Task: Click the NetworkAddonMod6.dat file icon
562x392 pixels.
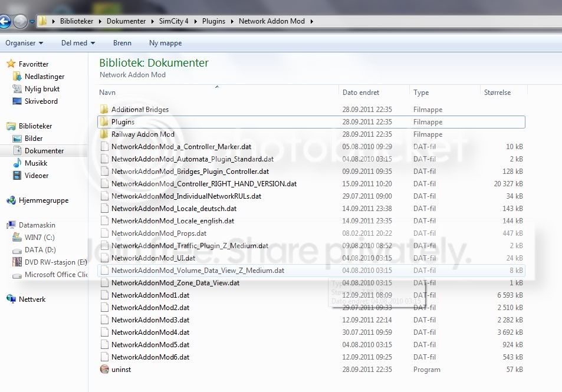Action: [104, 357]
